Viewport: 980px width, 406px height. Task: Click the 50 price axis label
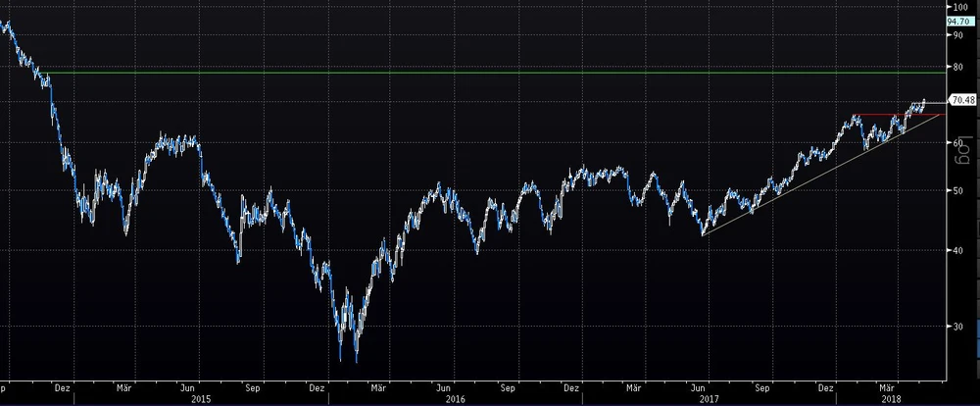[958, 191]
